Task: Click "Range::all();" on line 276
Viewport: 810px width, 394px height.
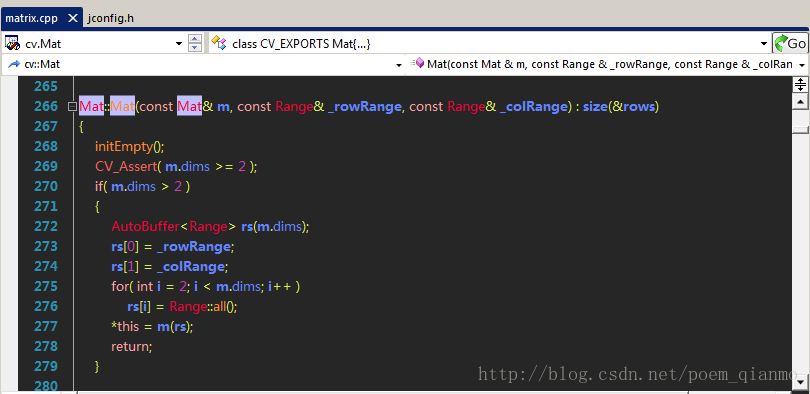Action: tap(203, 307)
